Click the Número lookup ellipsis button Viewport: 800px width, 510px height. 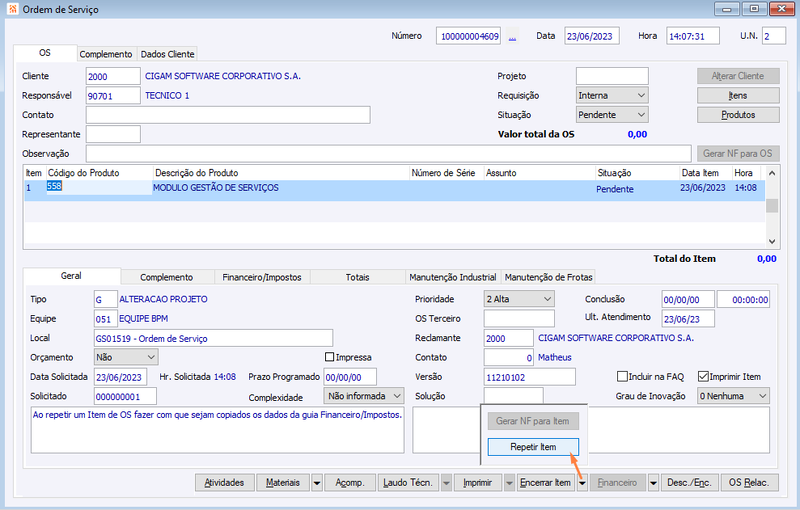coord(512,37)
